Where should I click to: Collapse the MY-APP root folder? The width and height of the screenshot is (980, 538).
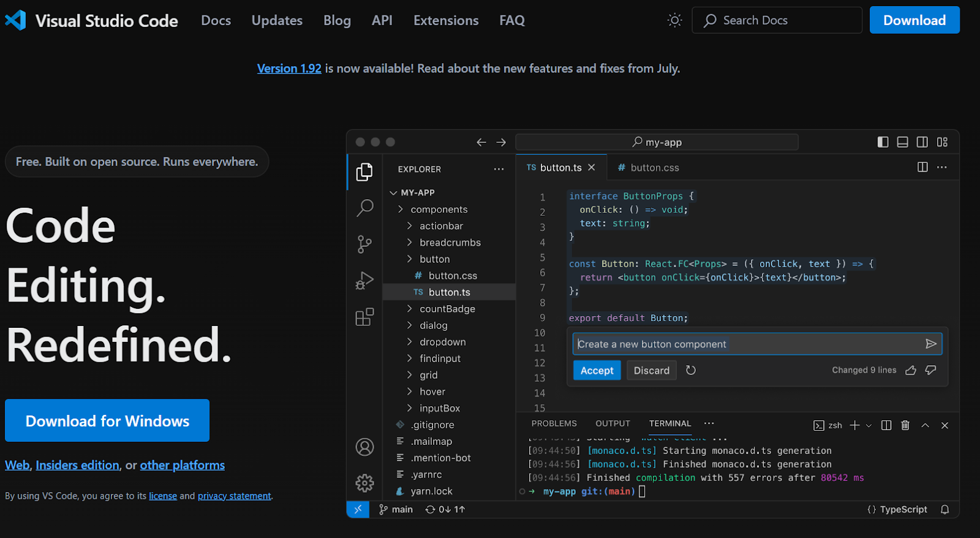(393, 192)
